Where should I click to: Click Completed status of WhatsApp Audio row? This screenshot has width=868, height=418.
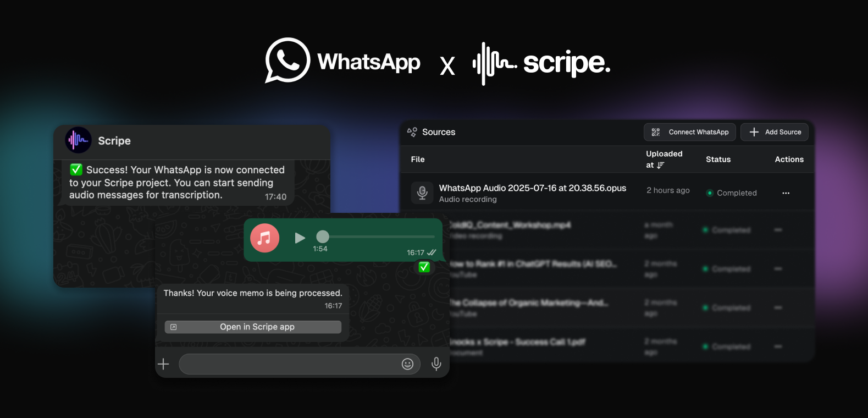pyautogui.click(x=731, y=193)
